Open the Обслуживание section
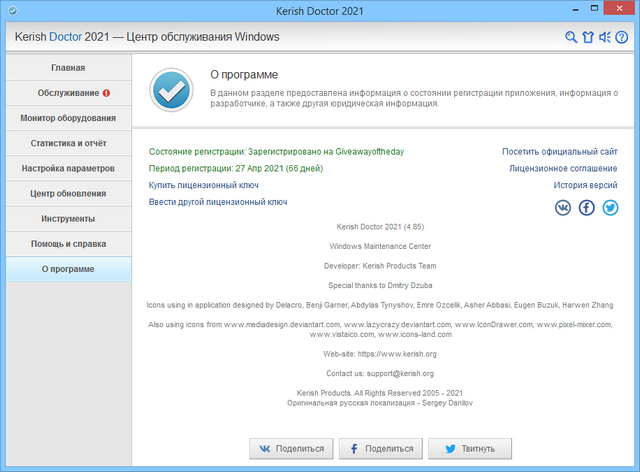 69,93
